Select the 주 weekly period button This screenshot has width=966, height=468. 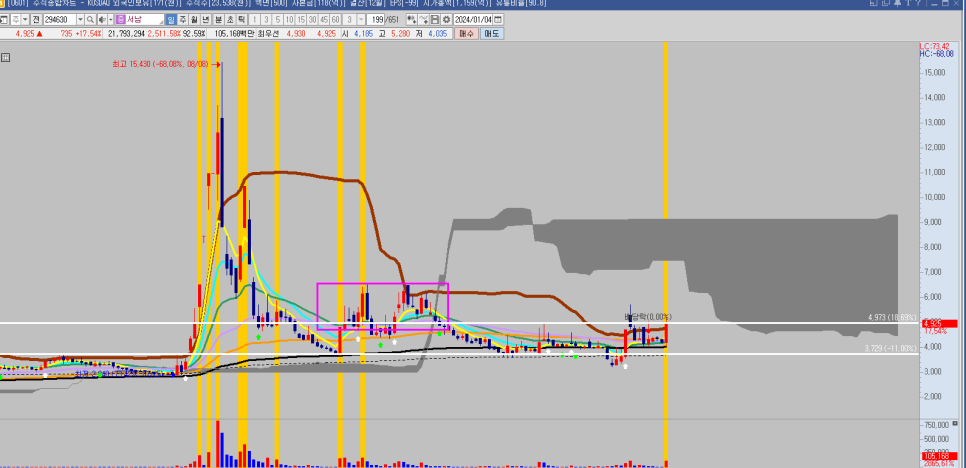pyautogui.click(x=183, y=20)
